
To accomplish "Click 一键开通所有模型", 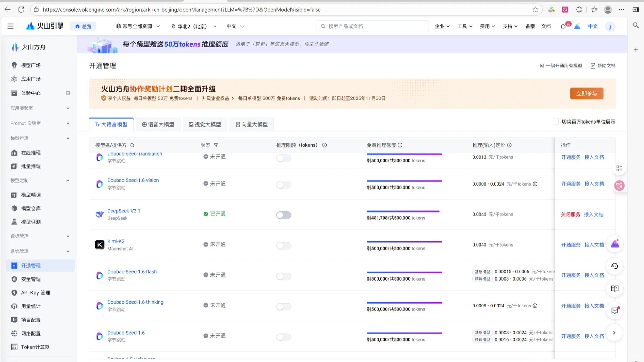I will tap(561, 66).
